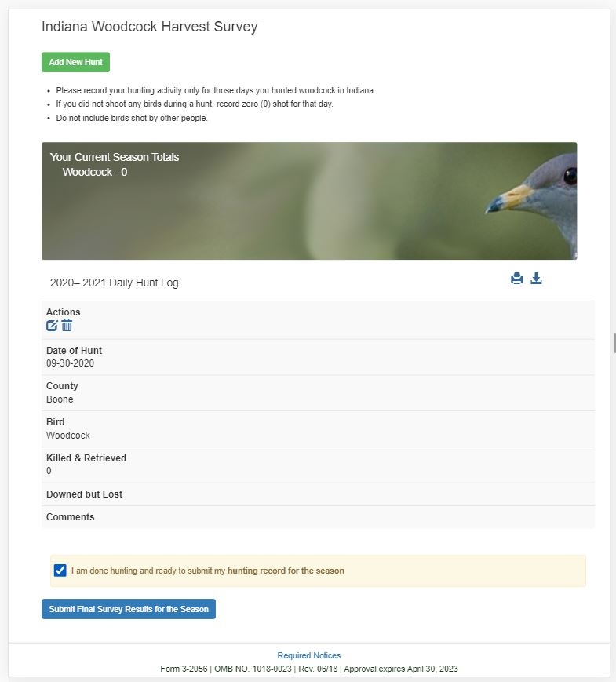This screenshot has height=682, width=616.
Task: Click the Downed but Lost row
Action: [x=84, y=494]
